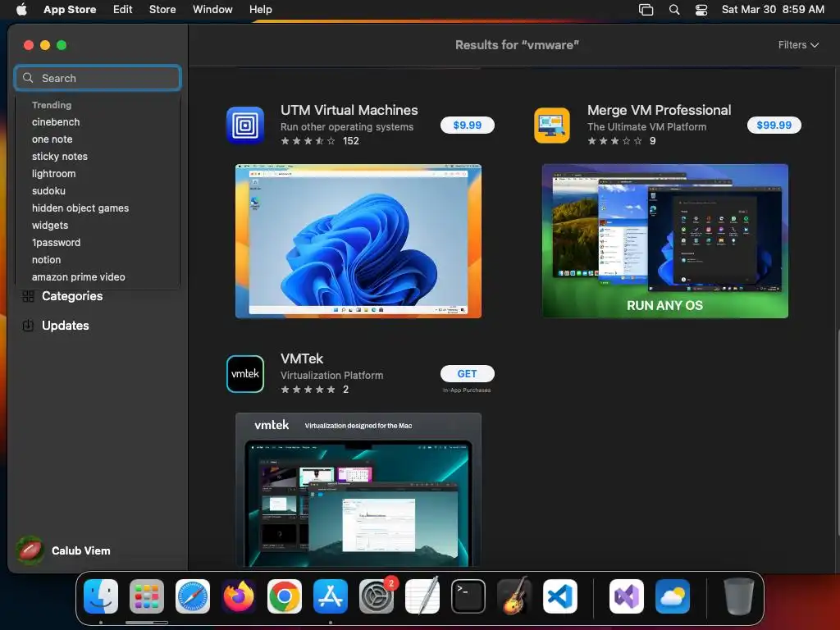Click the search magnifier icon in sidebar
The width and height of the screenshot is (840, 630).
pyautogui.click(x=28, y=78)
